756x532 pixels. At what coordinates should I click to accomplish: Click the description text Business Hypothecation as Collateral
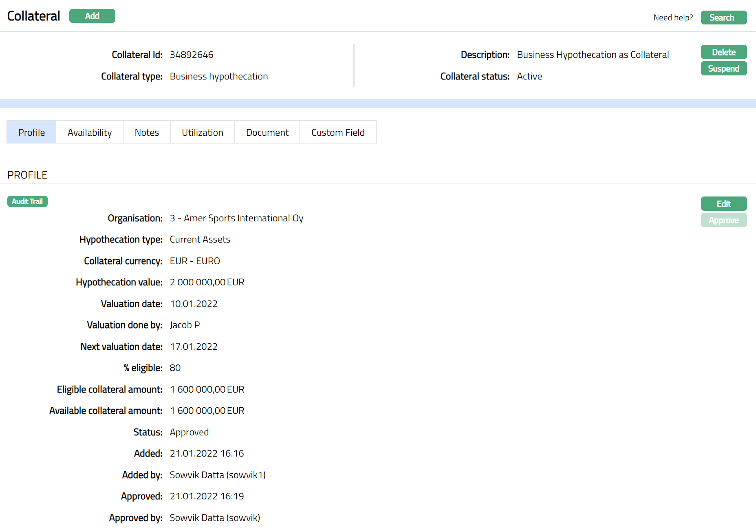point(593,55)
